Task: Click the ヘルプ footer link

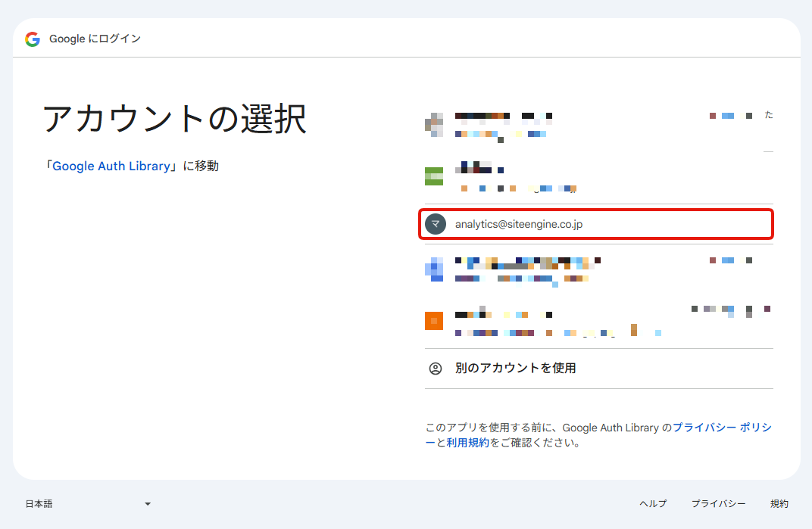Action: tap(653, 503)
